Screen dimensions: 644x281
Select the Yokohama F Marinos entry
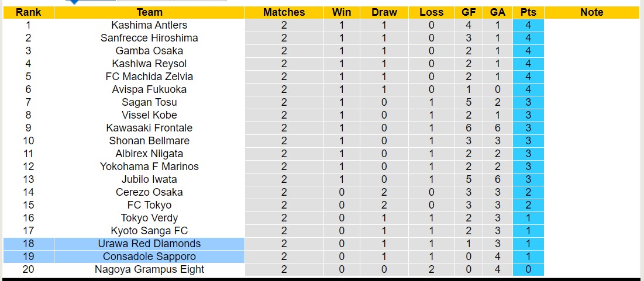pos(149,166)
